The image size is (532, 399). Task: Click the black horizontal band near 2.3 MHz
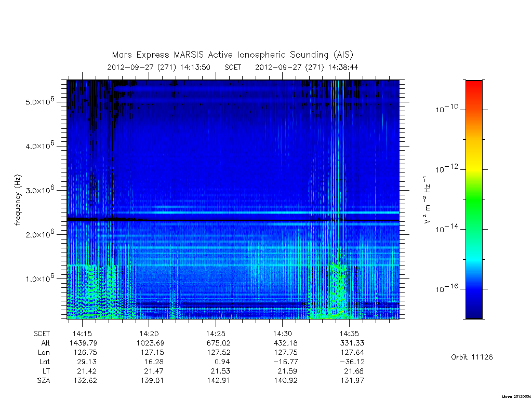pyautogui.click(x=233, y=220)
